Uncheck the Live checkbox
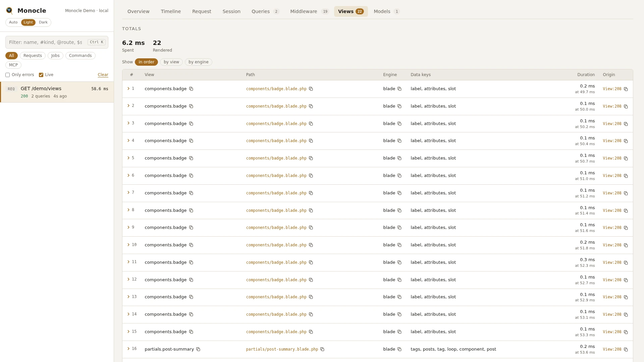 pyautogui.click(x=41, y=75)
